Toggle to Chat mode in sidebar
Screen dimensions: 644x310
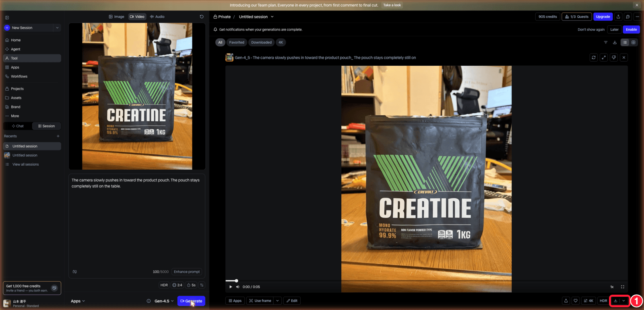(x=18, y=126)
